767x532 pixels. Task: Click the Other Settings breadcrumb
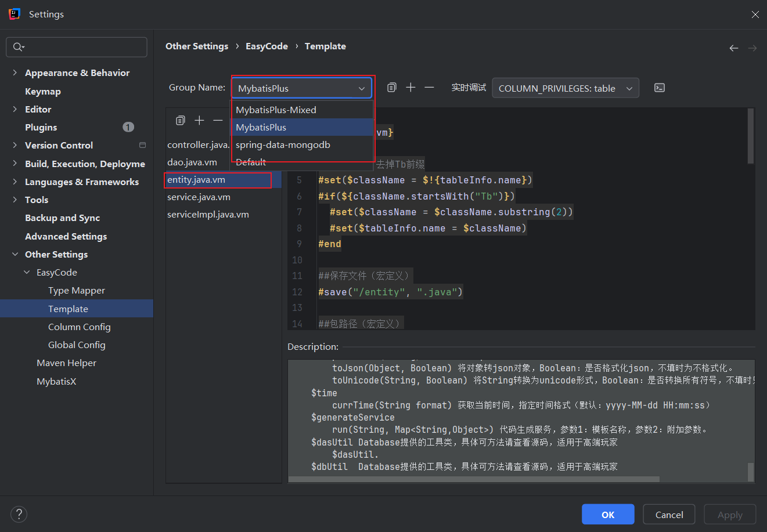[x=197, y=46]
